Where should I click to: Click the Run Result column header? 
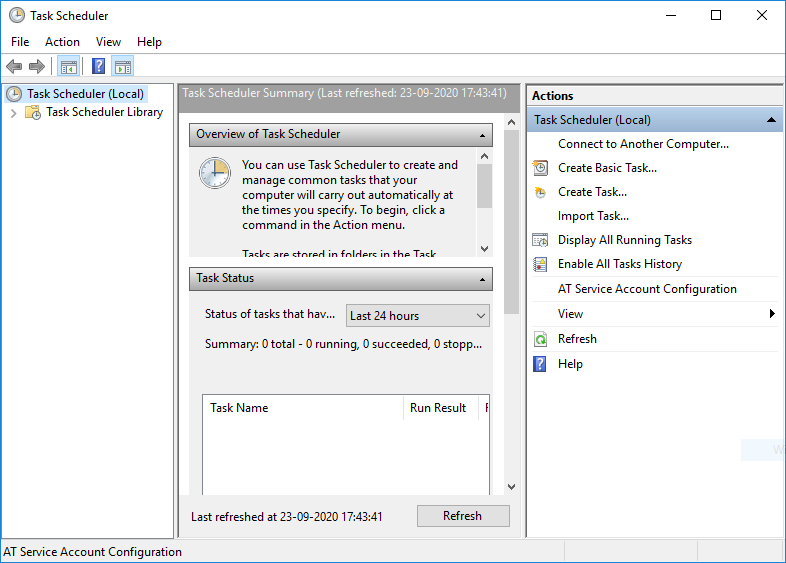pos(441,408)
